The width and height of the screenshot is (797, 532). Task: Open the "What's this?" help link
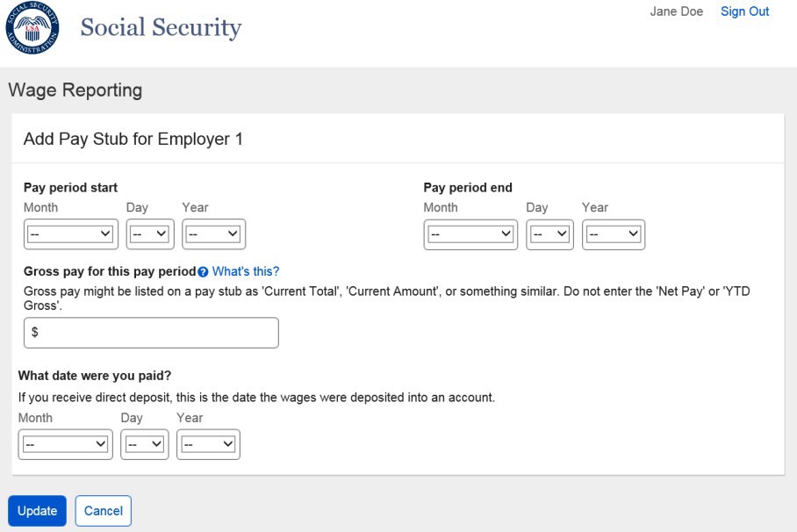click(x=246, y=271)
